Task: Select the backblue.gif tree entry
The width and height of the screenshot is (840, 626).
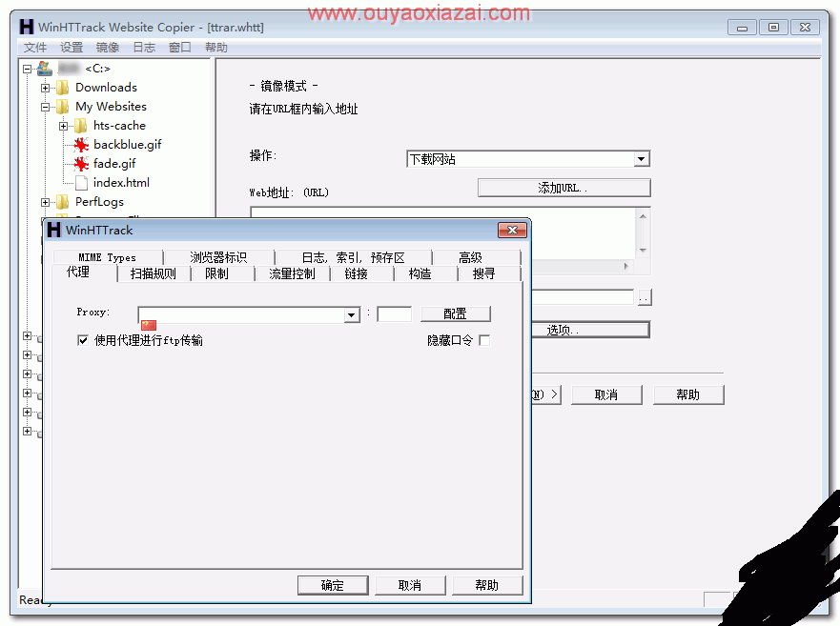Action: click(x=128, y=145)
